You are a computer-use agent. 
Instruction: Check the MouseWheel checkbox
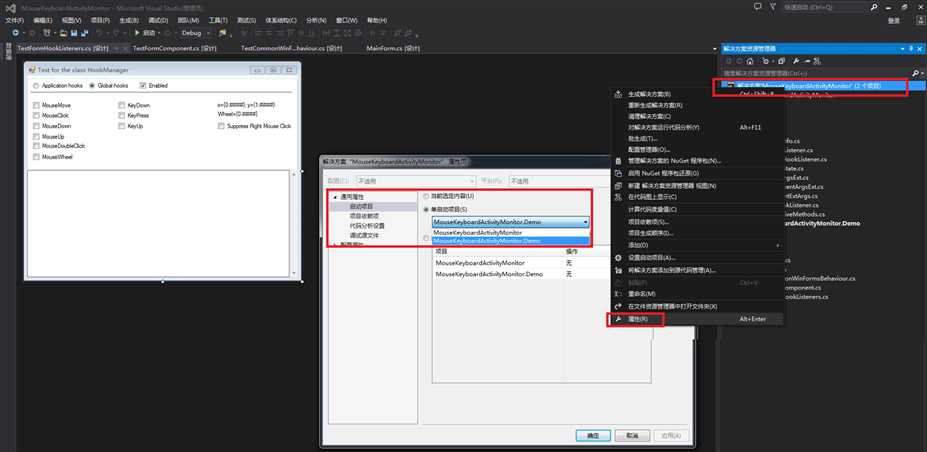click(x=37, y=157)
